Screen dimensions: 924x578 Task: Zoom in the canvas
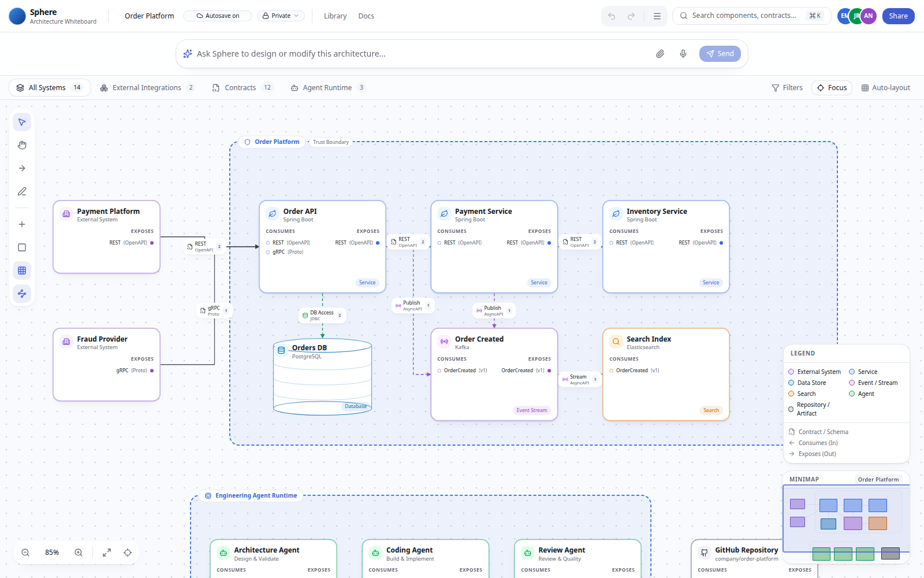[x=79, y=553]
